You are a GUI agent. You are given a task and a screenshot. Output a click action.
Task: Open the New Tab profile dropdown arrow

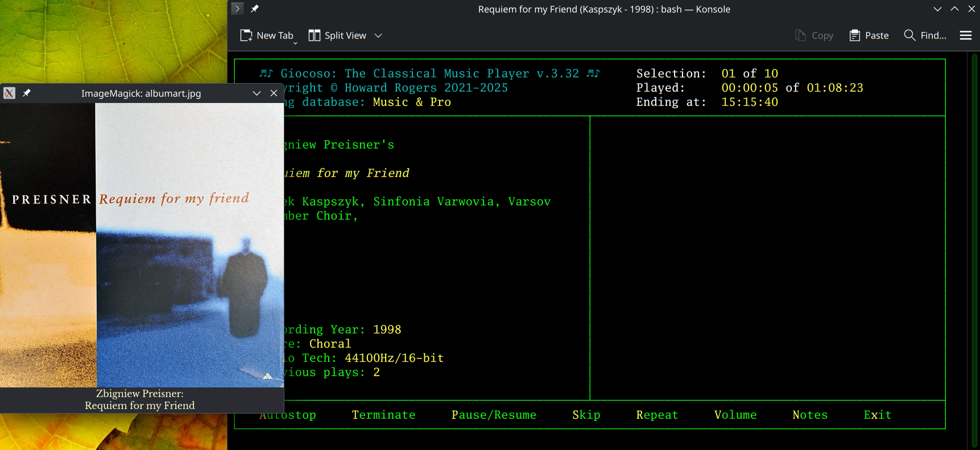[295, 43]
